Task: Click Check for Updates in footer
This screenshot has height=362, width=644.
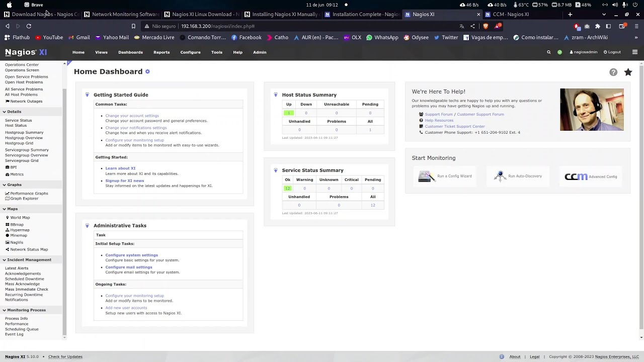Action: click(x=65, y=357)
